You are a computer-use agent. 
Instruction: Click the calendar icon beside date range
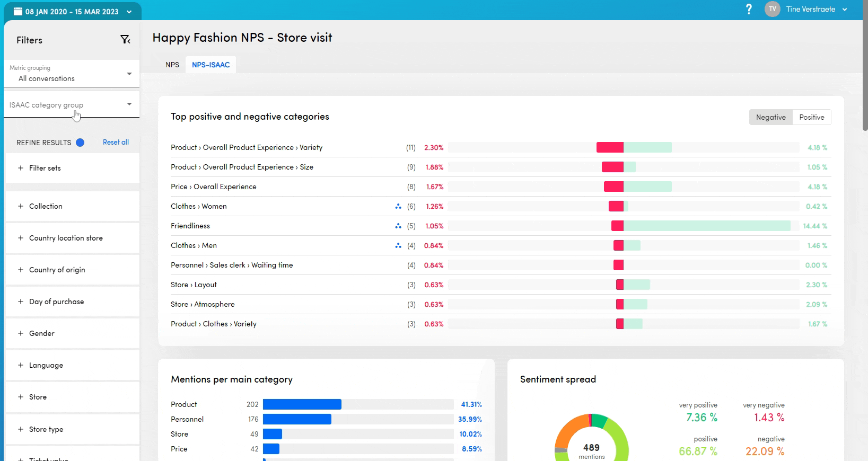tap(18, 11)
